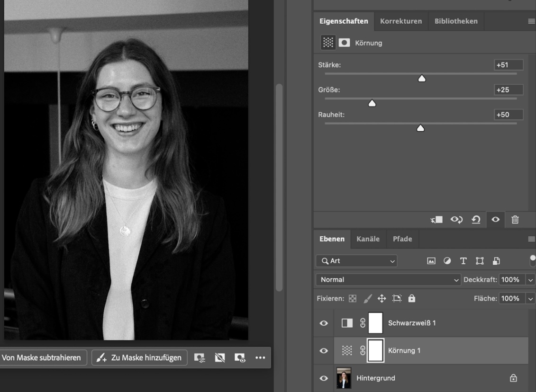
Task: Open the Art layer filter dropdown
Action: (356, 261)
